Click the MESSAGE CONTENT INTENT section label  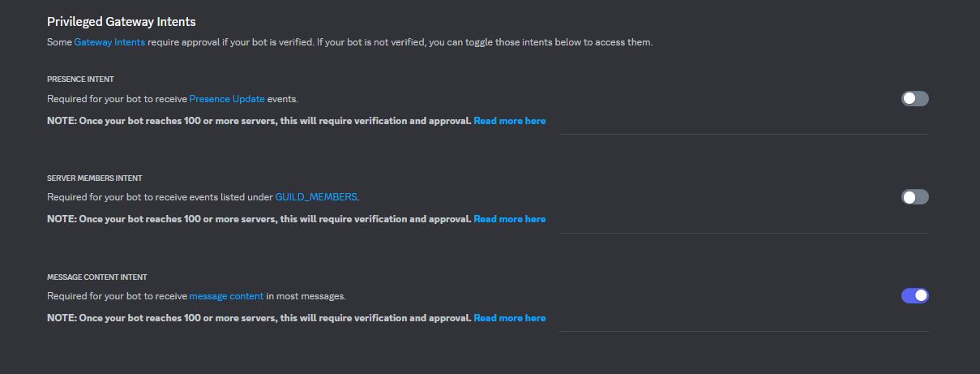[x=96, y=277]
